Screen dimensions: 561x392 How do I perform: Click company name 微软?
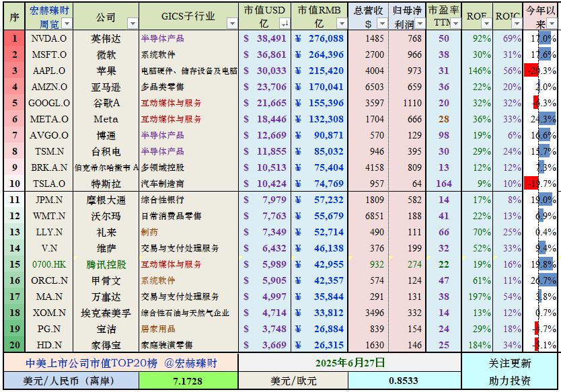pyautogui.click(x=106, y=54)
